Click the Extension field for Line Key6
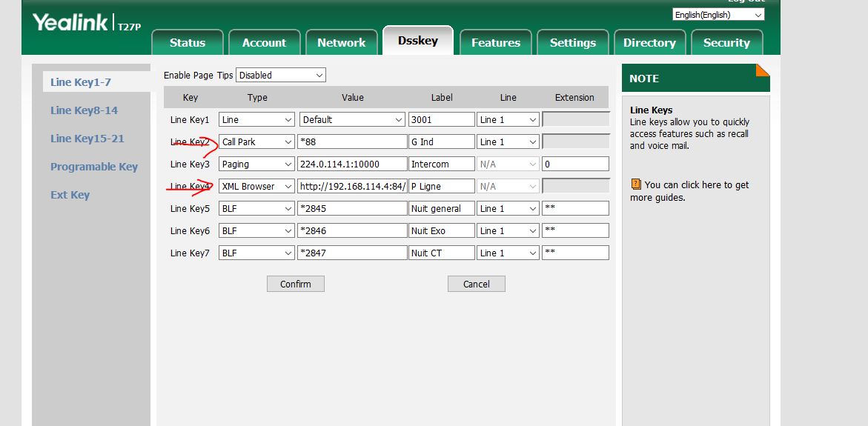Viewport: 868px width, 426px height. tap(575, 230)
